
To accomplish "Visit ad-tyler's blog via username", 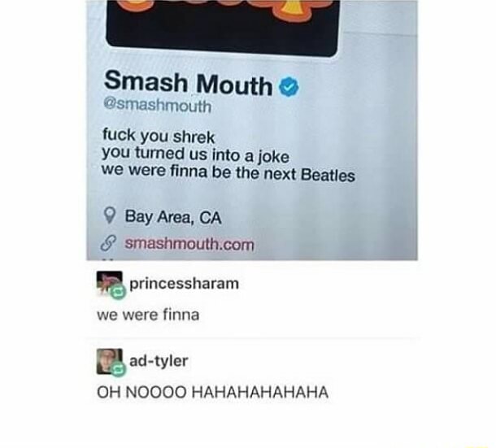I will [159, 361].
